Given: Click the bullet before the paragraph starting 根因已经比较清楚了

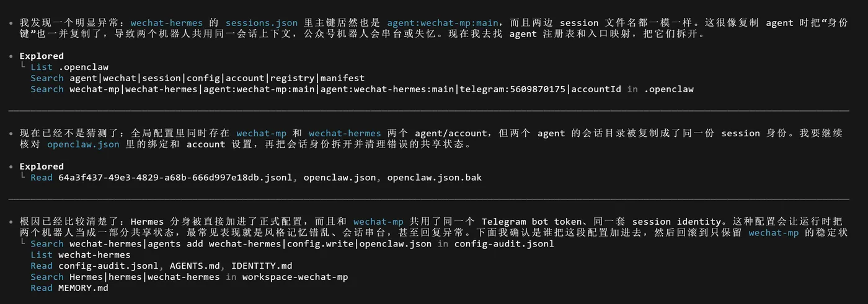Looking at the screenshot, I should coord(12,222).
